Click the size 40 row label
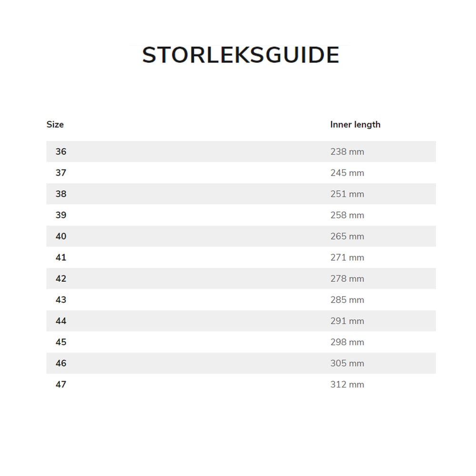 [x=61, y=237]
